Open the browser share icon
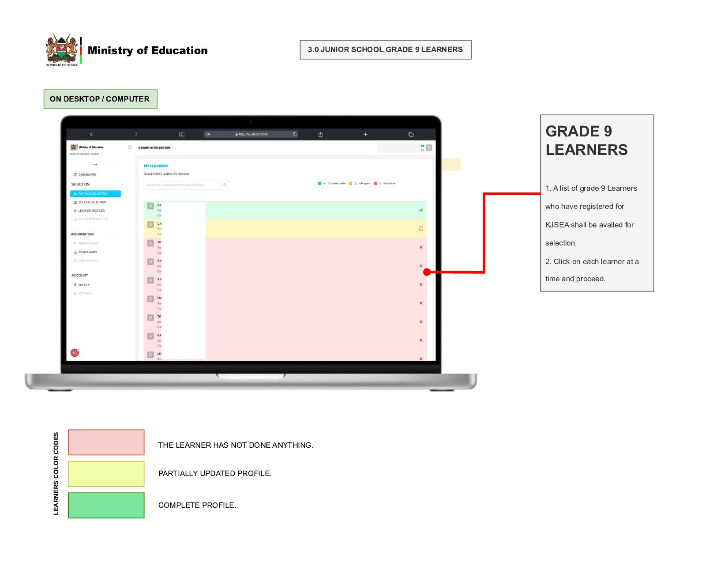This screenshot has height=563, width=728. (x=321, y=134)
